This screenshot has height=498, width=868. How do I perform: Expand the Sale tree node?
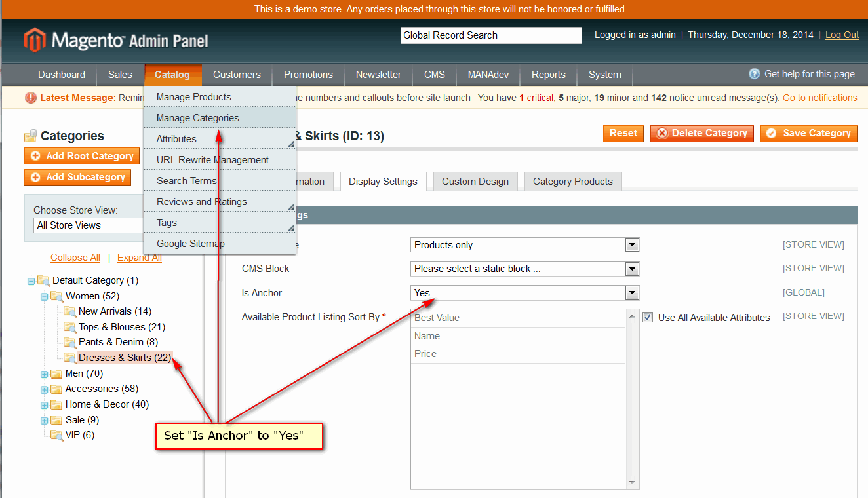pos(44,421)
